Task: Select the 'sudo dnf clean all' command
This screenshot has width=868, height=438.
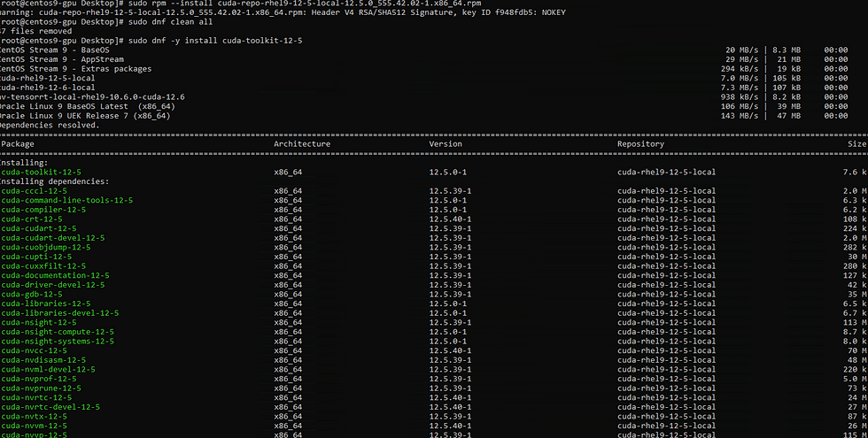Action: pos(170,22)
